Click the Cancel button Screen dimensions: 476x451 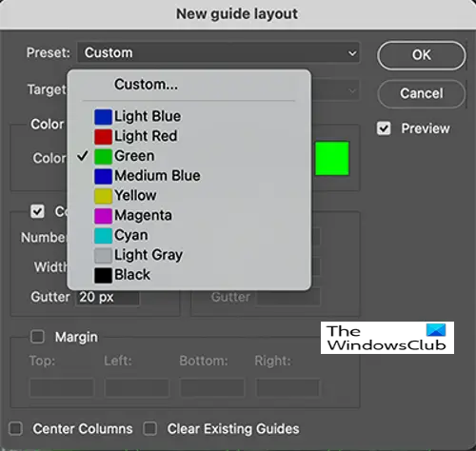422,93
